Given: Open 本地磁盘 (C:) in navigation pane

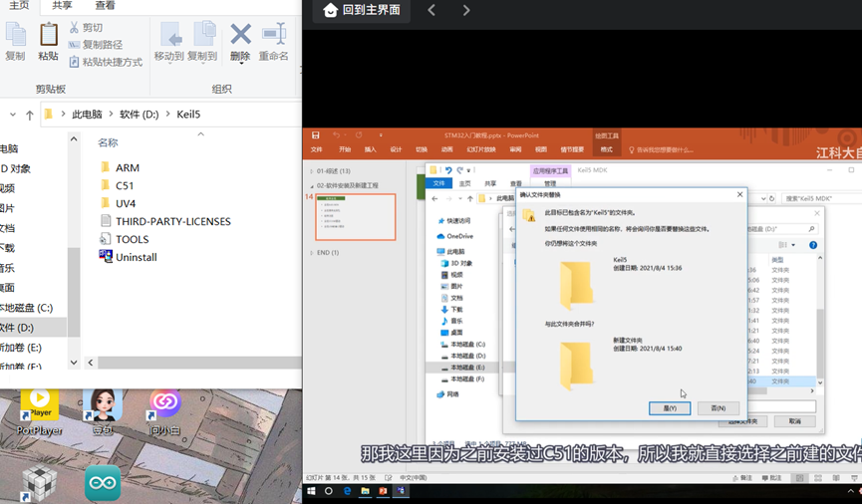Looking at the screenshot, I should point(28,308).
